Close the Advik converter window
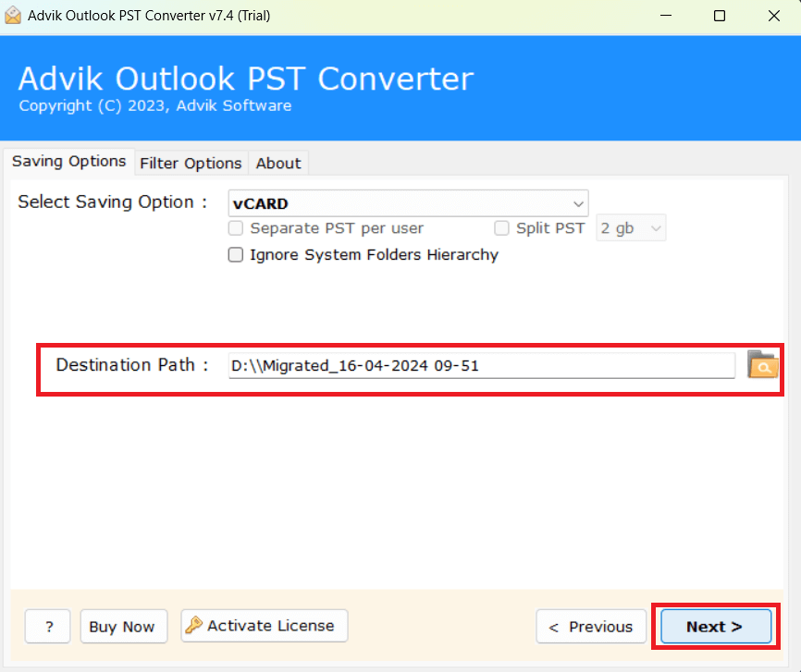This screenshot has height=672, width=801. pos(774,16)
